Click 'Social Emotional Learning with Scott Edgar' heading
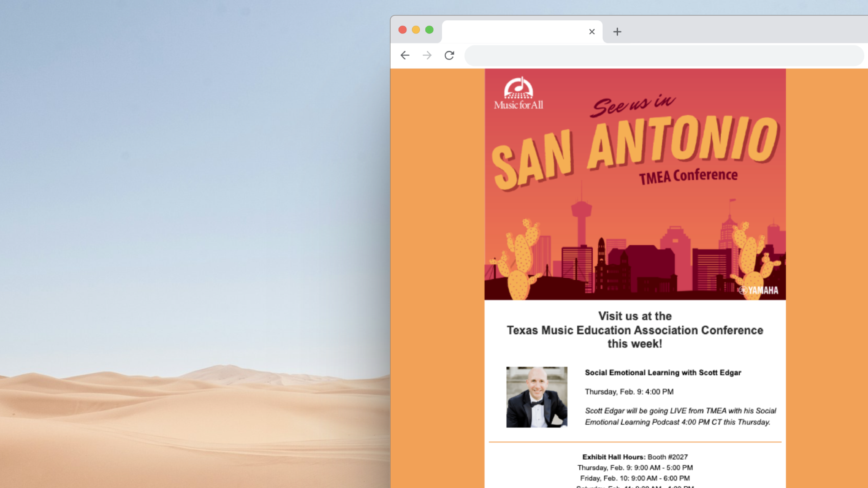 tap(663, 372)
